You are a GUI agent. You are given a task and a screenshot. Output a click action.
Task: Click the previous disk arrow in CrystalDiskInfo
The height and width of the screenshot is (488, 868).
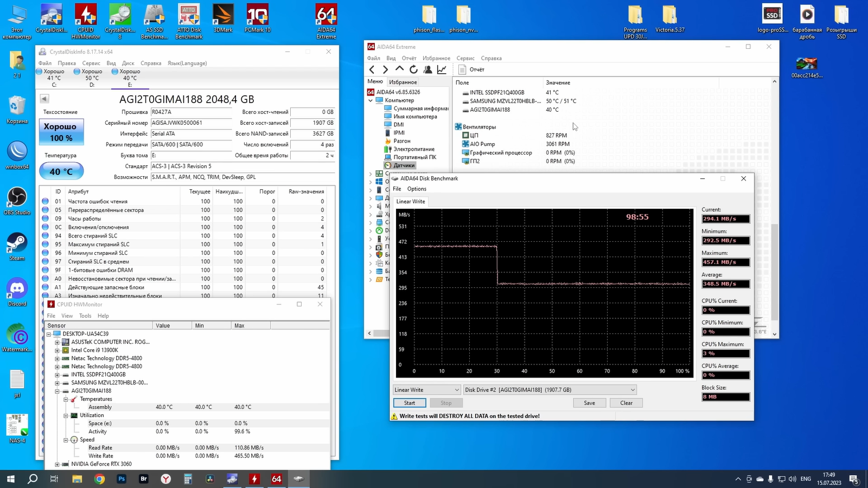click(44, 99)
